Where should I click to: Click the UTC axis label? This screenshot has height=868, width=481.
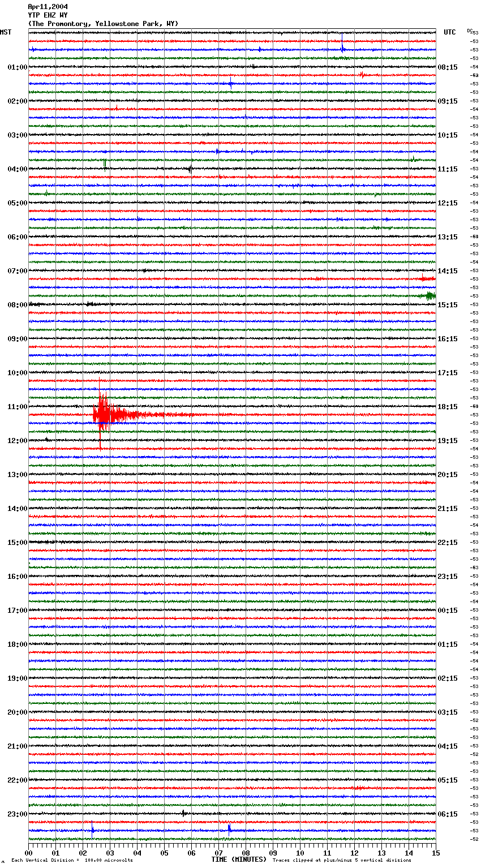pos(450,32)
